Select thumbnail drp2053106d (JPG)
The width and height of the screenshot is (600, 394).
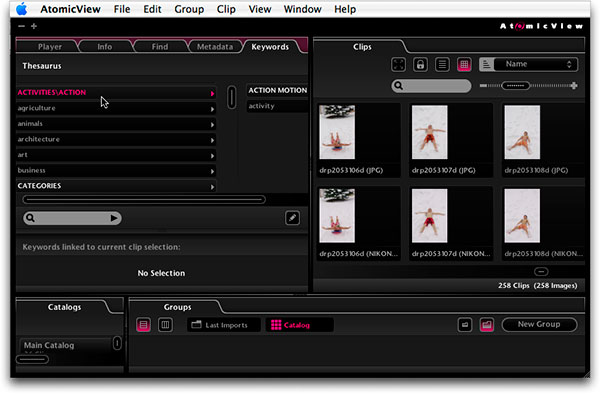point(337,132)
